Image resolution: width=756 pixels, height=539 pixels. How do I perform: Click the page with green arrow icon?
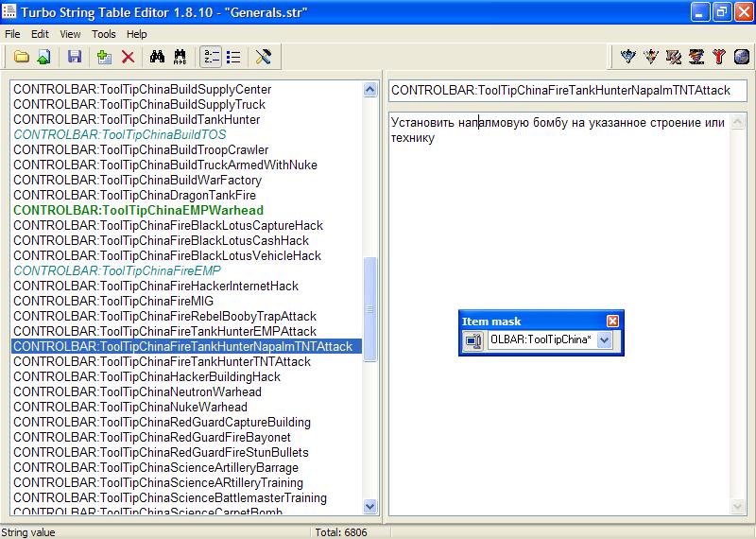43,57
